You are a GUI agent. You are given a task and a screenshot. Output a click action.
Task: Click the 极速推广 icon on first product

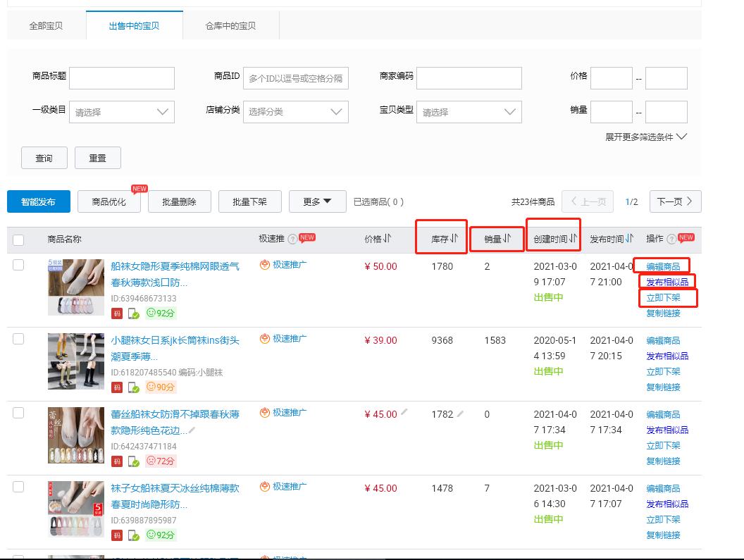pyautogui.click(x=266, y=263)
